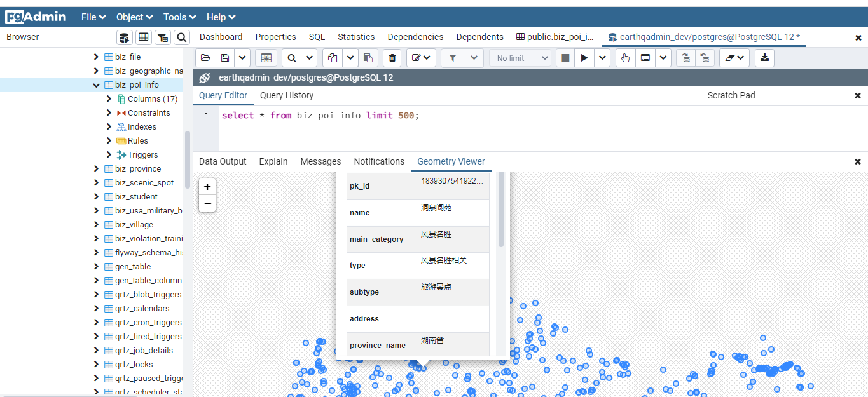This screenshot has height=397, width=868.
Task: Click the Delete trash can icon
Action: 392,58
